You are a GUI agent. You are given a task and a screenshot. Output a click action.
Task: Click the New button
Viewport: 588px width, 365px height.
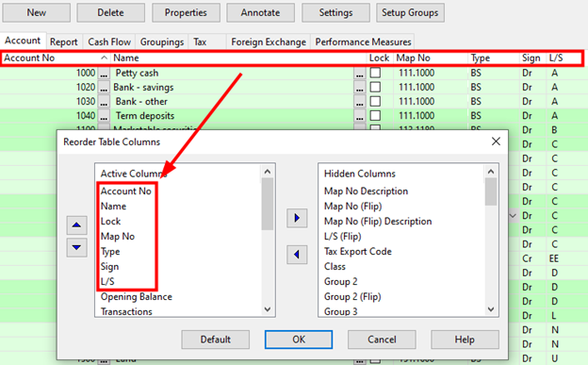(37, 13)
